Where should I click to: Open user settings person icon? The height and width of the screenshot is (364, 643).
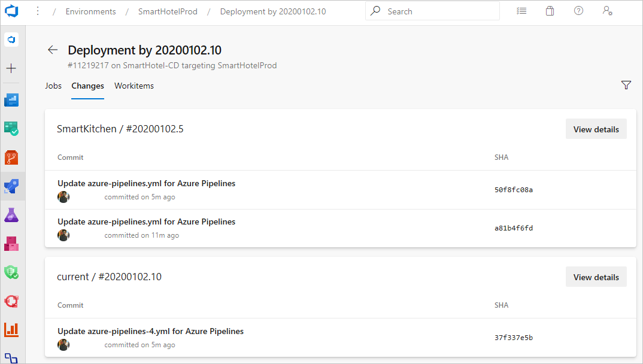(607, 10)
